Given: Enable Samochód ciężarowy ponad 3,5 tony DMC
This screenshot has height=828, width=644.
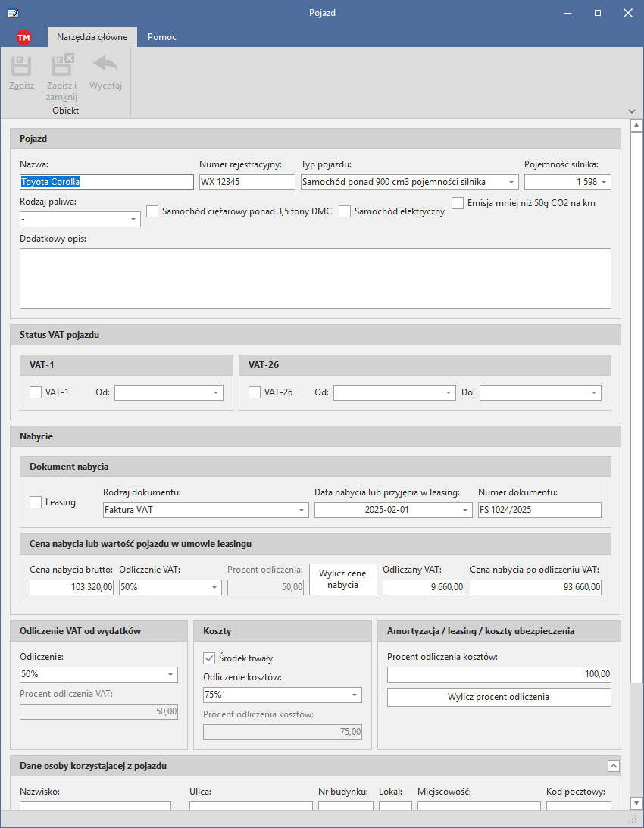Looking at the screenshot, I should click(152, 212).
